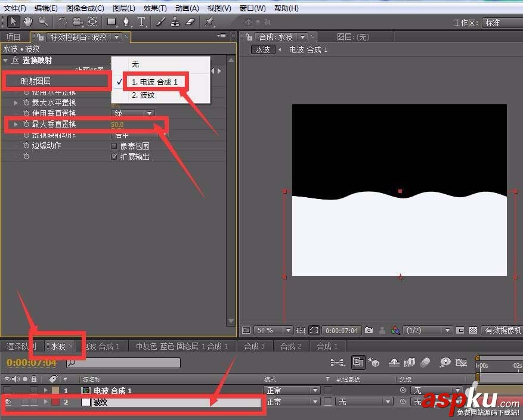523x420 pixels.
Task: Toggle hide shy layers icon
Action: click(x=394, y=362)
